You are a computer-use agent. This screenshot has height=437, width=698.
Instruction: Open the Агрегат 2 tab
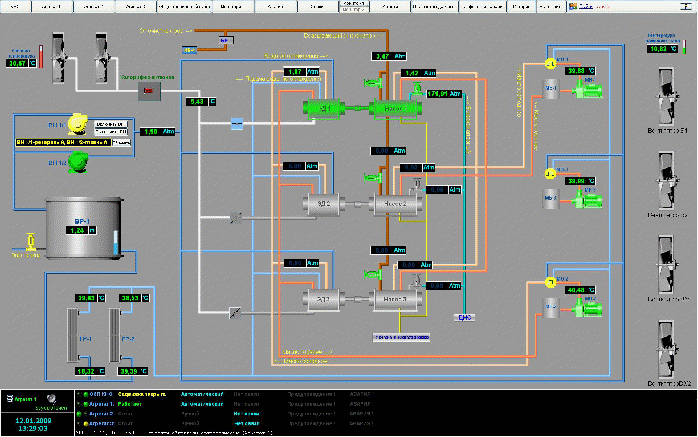tap(94, 6)
